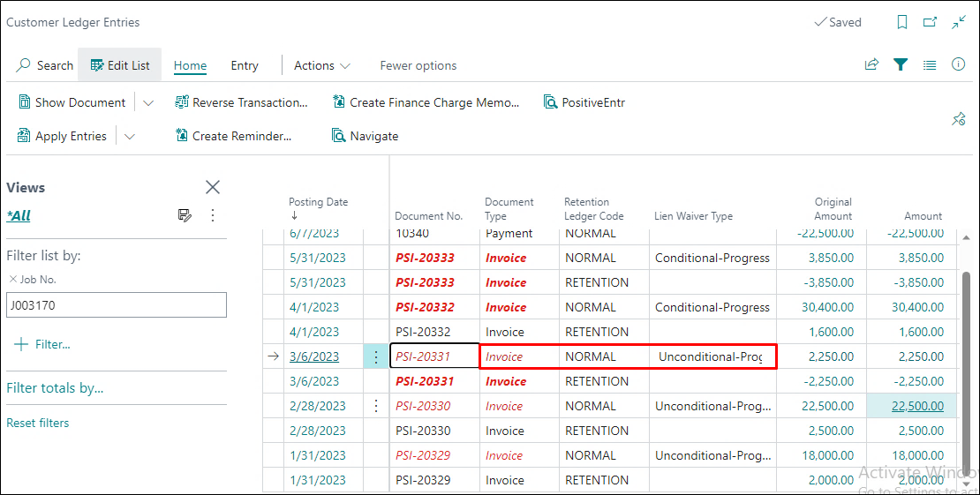This screenshot has width=980, height=495.
Task: Open the information FactBox icon
Action: pos(958,65)
